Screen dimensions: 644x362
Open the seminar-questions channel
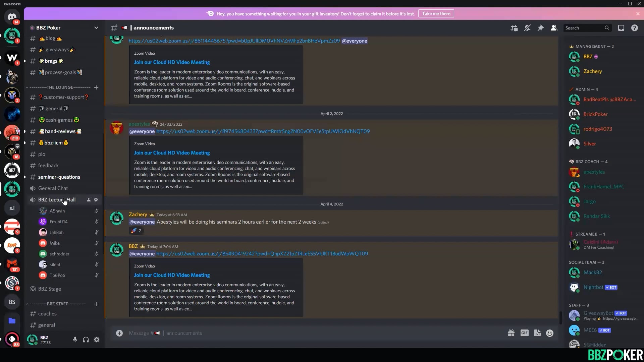tap(59, 177)
